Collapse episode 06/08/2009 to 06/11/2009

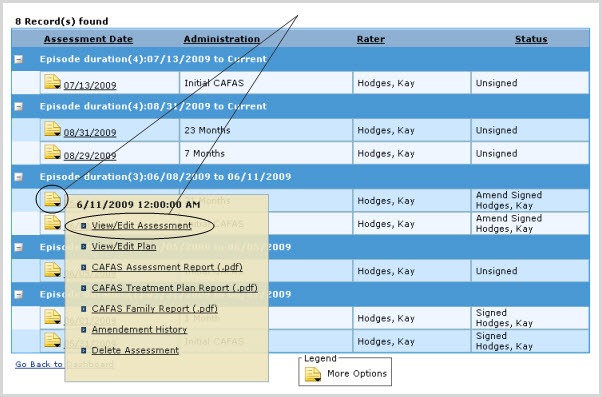(x=18, y=177)
